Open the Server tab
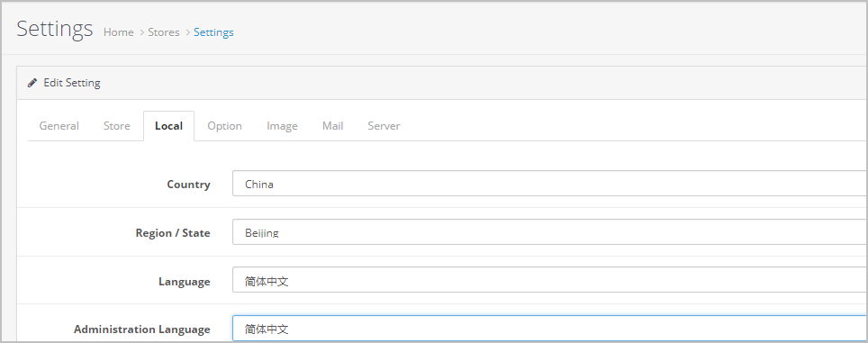868x343 pixels. point(384,126)
